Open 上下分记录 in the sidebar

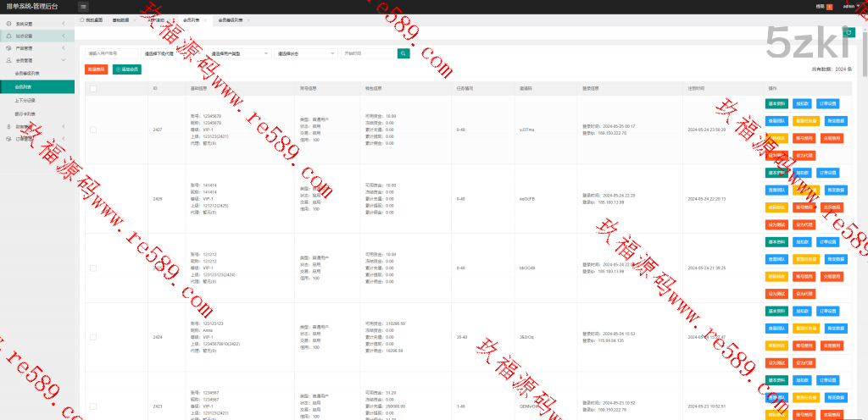pyautogui.click(x=25, y=99)
